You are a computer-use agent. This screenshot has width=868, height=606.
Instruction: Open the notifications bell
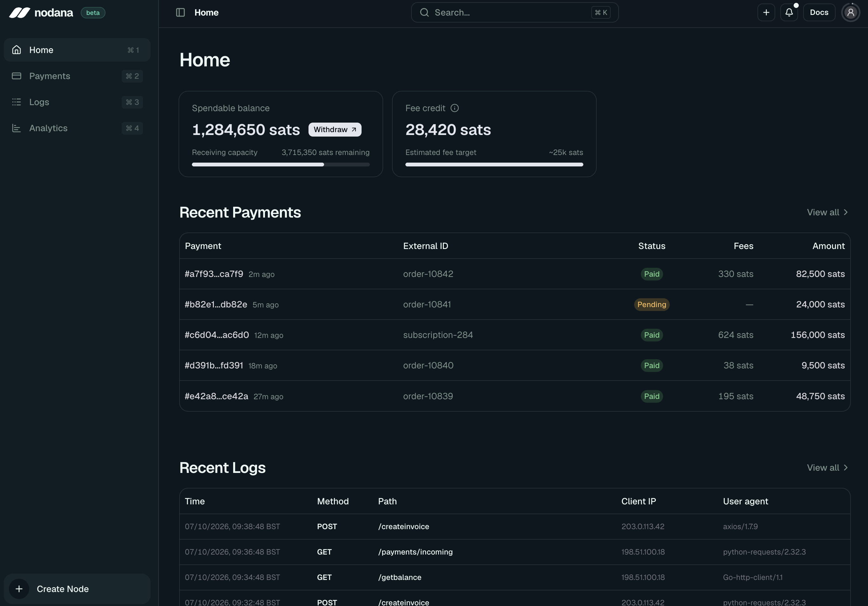789,12
